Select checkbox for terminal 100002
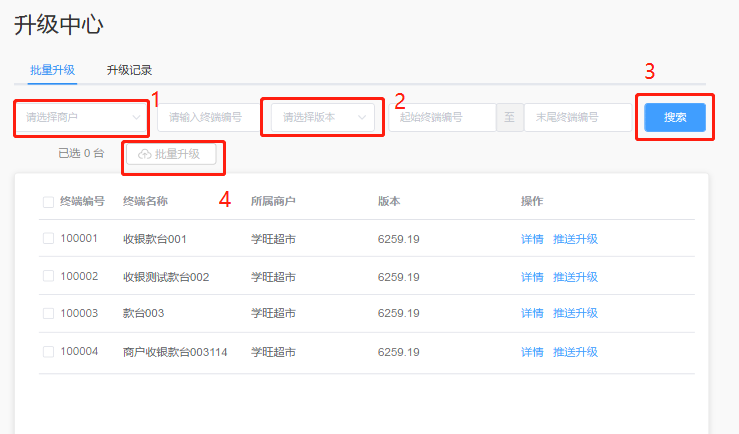 [x=48, y=276]
